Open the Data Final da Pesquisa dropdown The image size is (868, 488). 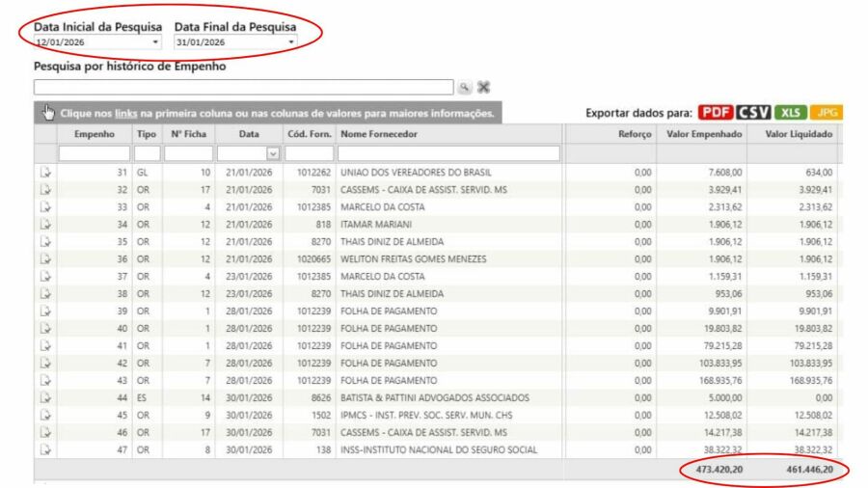tap(291, 42)
